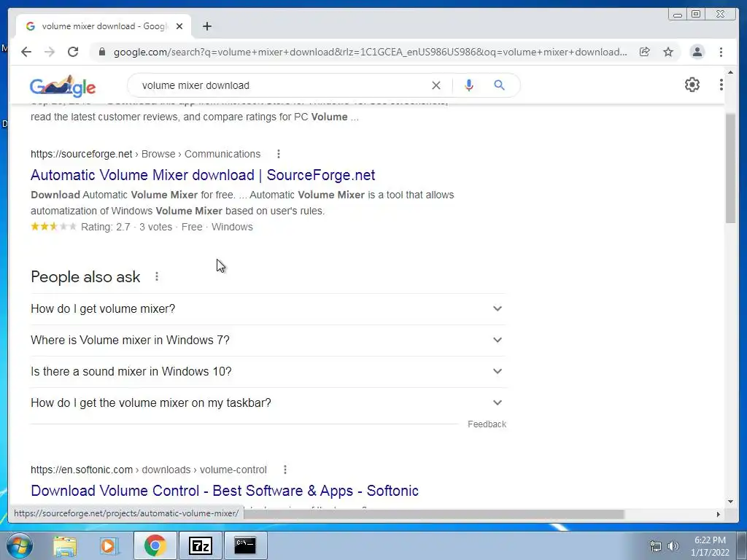This screenshot has height=560, width=747.
Task: Go back with the browser back arrow
Action: point(26,52)
